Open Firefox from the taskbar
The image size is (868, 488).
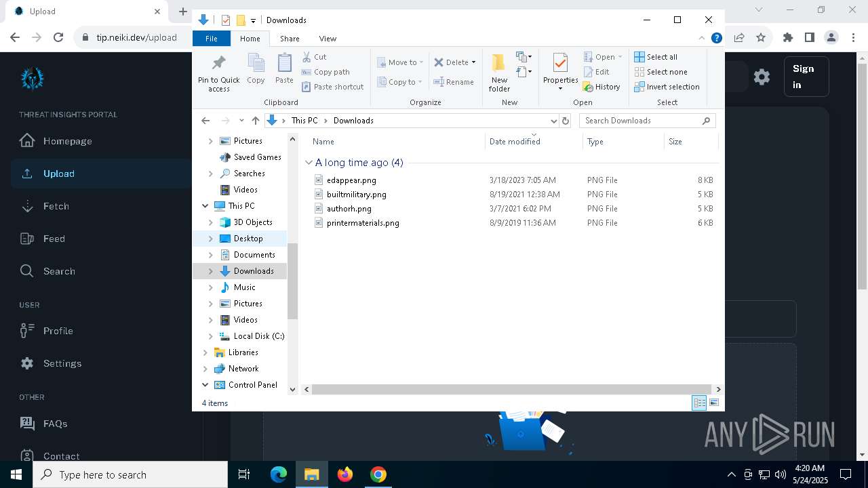point(345,474)
